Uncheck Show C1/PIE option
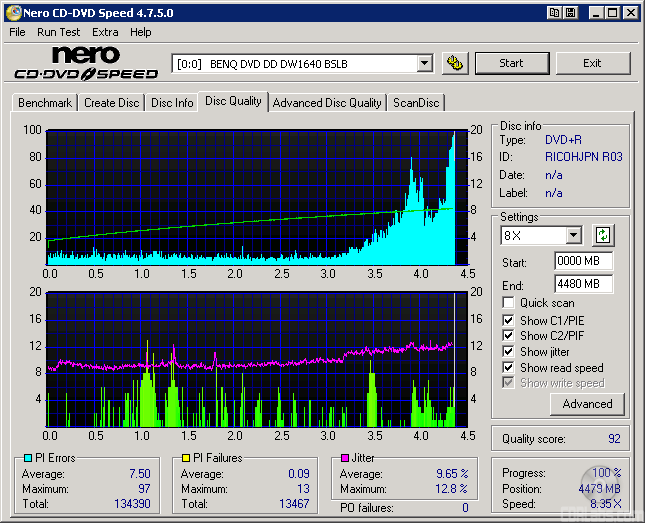The height and width of the screenshot is (523, 645). point(509,320)
